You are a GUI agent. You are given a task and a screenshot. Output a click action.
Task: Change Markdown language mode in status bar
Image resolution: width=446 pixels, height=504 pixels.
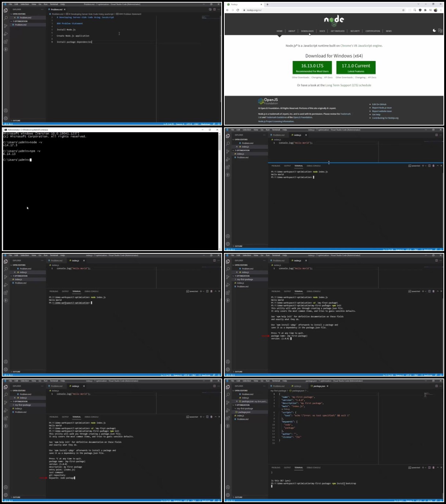206,124
